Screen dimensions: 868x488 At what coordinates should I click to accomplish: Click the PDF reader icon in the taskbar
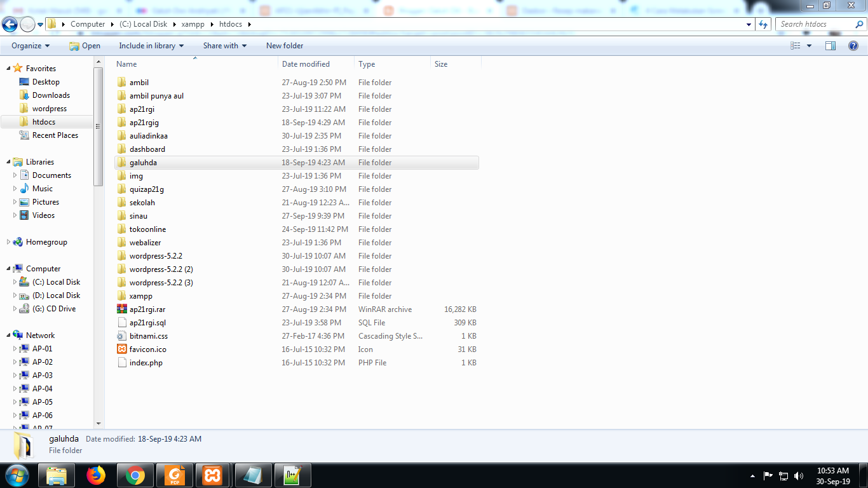175,475
